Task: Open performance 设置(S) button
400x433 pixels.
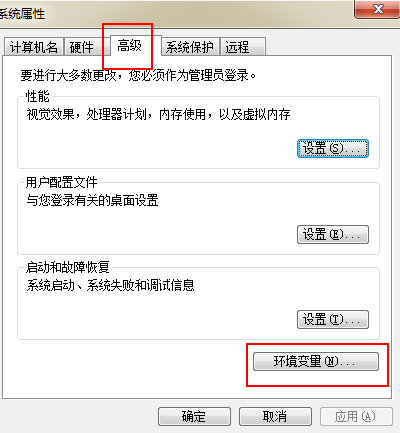Action: pos(333,148)
